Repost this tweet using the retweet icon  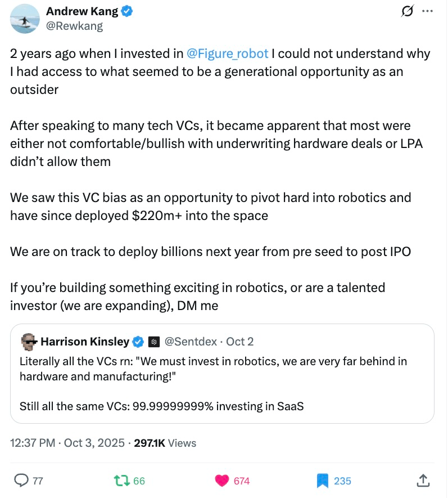[x=120, y=480]
